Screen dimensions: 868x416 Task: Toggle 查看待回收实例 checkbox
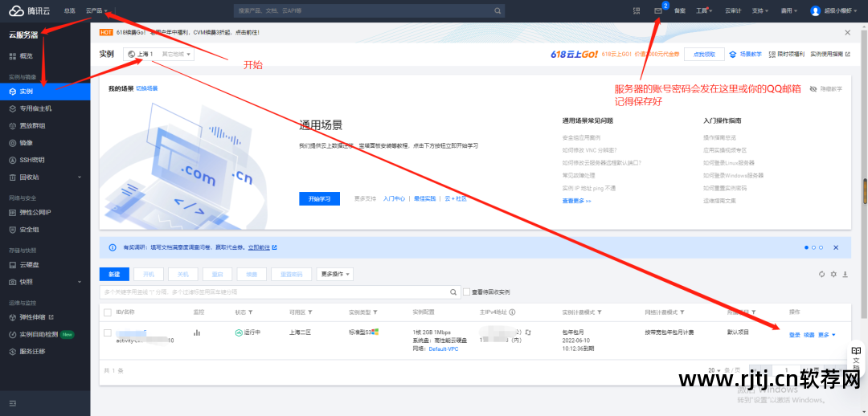467,292
